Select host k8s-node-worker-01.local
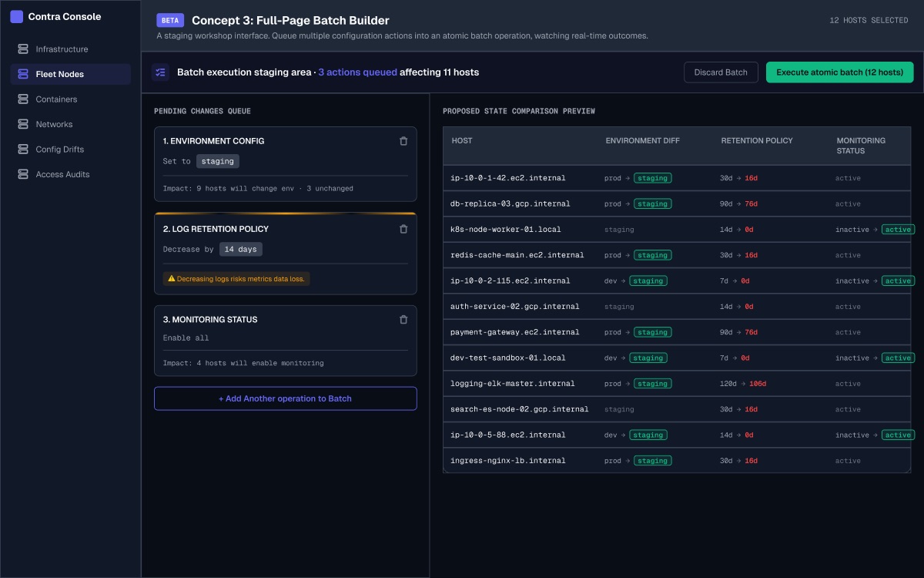Viewport: 924px width, 578px height. pyautogui.click(x=506, y=230)
